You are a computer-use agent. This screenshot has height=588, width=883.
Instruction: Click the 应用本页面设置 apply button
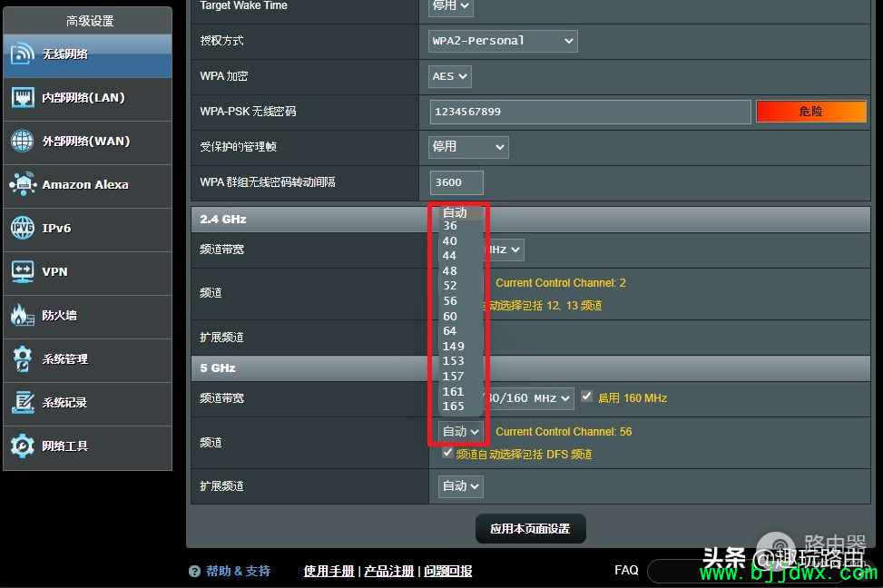(530, 528)
